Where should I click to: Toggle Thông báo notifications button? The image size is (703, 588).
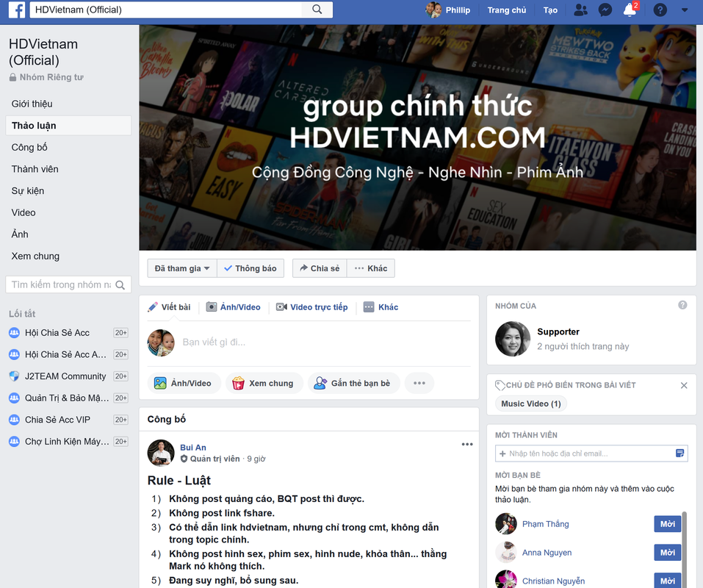point(250,268)
